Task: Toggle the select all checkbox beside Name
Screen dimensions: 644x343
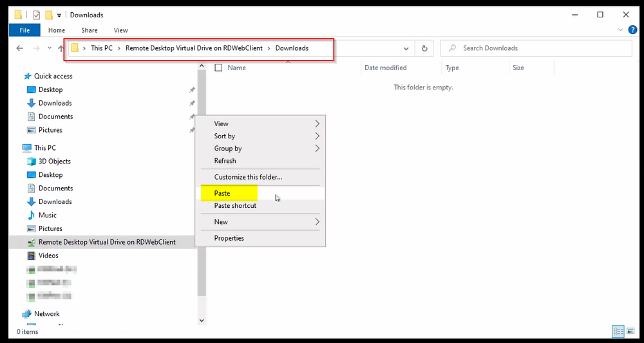Action: (x=218, y=68)
